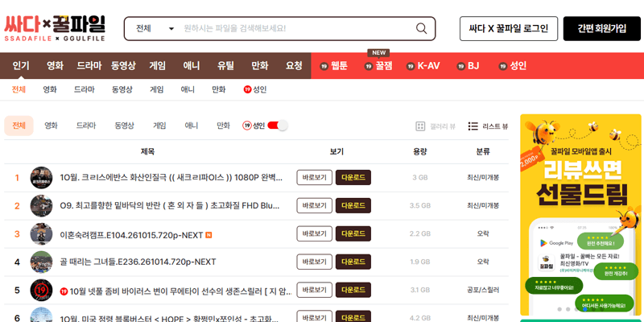Viewport: 644px width, 322px height.
Task: Open 꿀잼 section marked NEW
Action: (x=378, y=66)
